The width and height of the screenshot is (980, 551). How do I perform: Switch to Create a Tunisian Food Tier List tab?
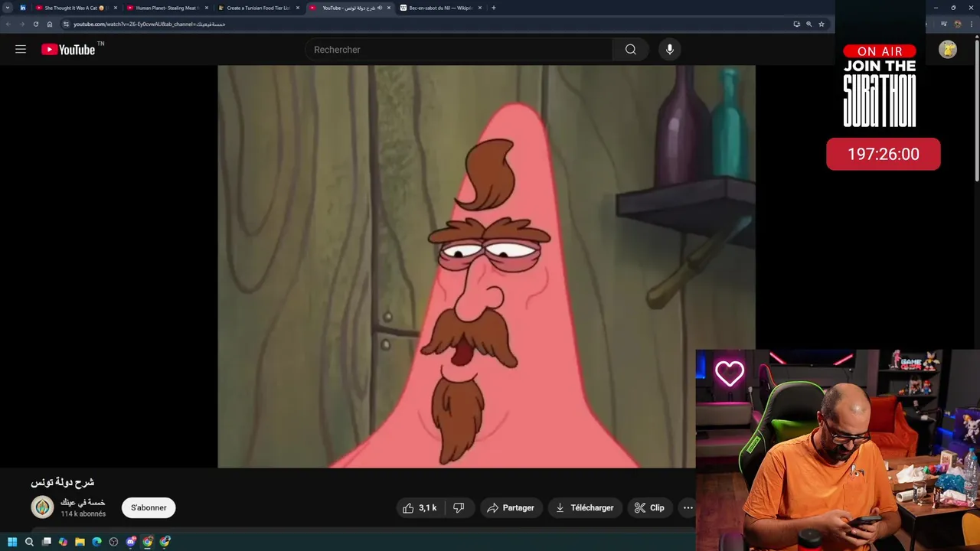pos(258,8)
